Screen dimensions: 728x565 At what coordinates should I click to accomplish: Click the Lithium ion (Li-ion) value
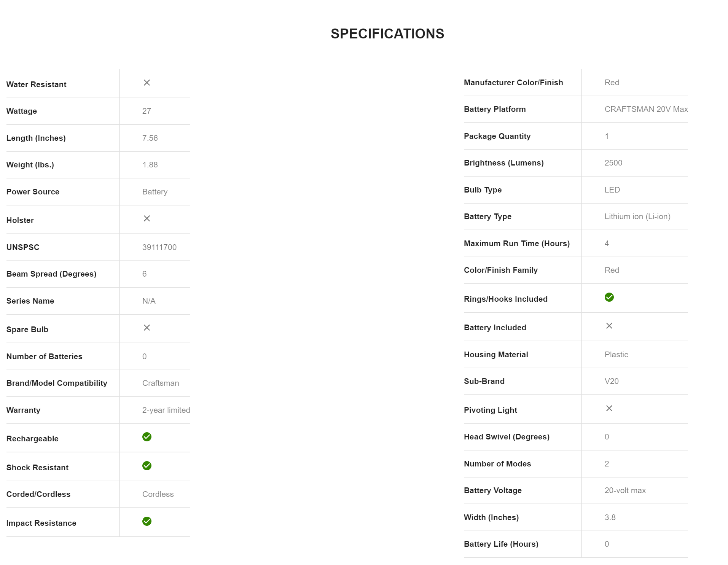(x=637, y=216)
